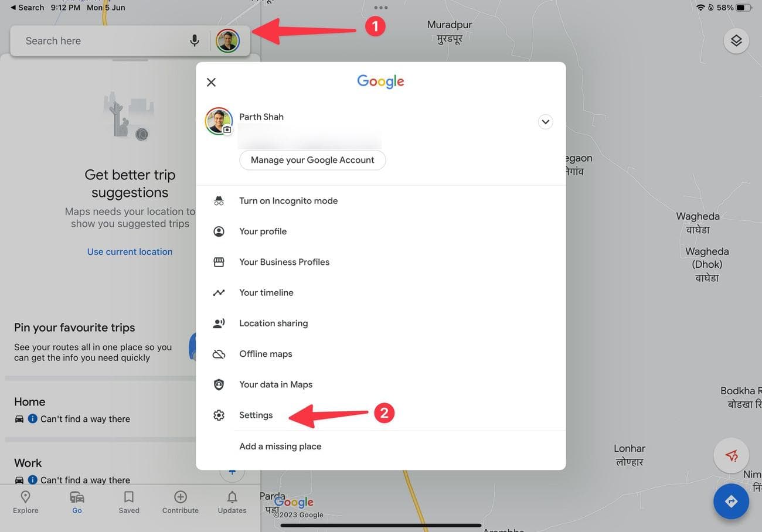Tap the incognito mask icon in the menu
This screenshot has width=762, height=532.
coord(219,200)
